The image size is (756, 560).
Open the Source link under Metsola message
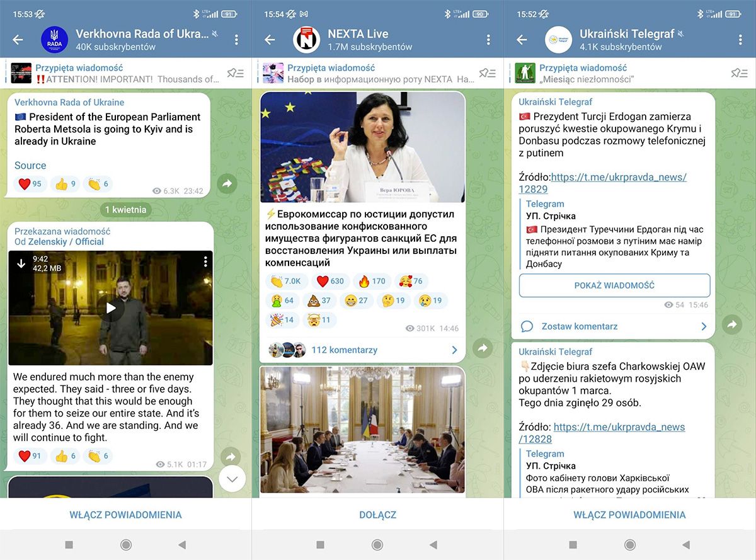click(x=30, y=166)
